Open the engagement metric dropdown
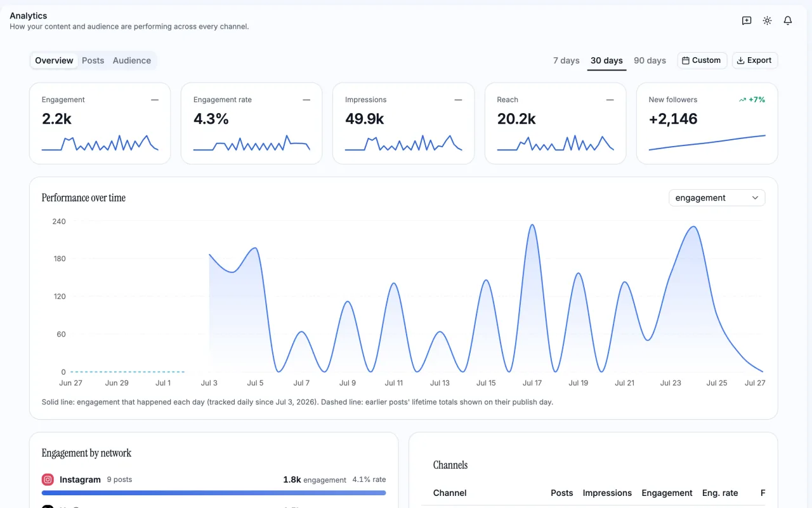This screenshot has width=812, height=508. (x=717, y=198)
